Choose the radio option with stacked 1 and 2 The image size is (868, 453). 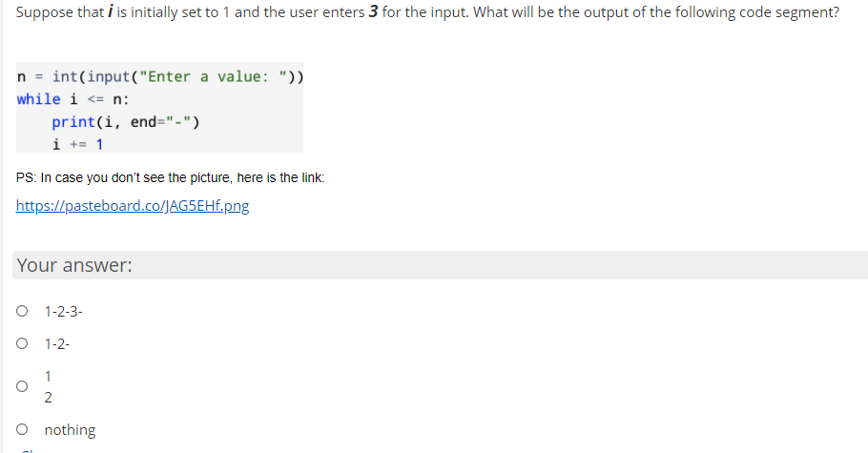[22, 386]
